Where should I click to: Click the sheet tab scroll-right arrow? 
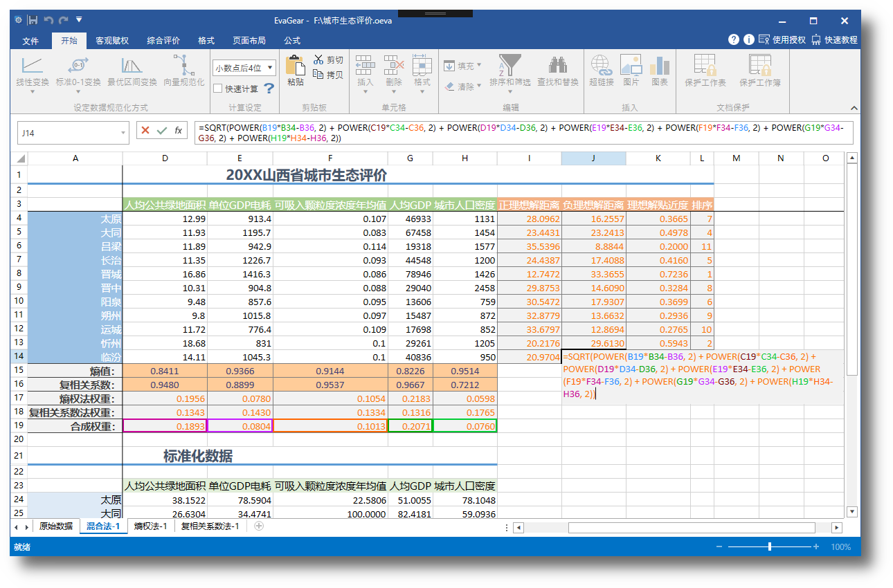coord(27,527)
